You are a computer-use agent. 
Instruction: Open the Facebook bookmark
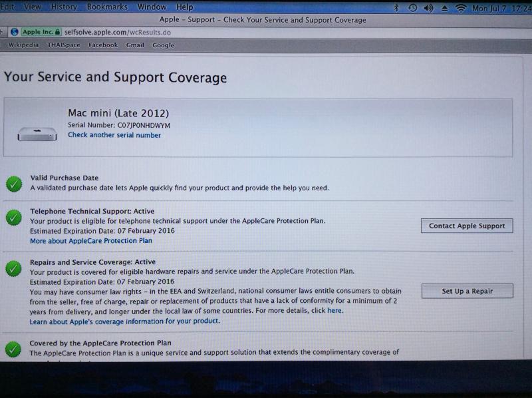pyautogui.click(x=103, y=45)
